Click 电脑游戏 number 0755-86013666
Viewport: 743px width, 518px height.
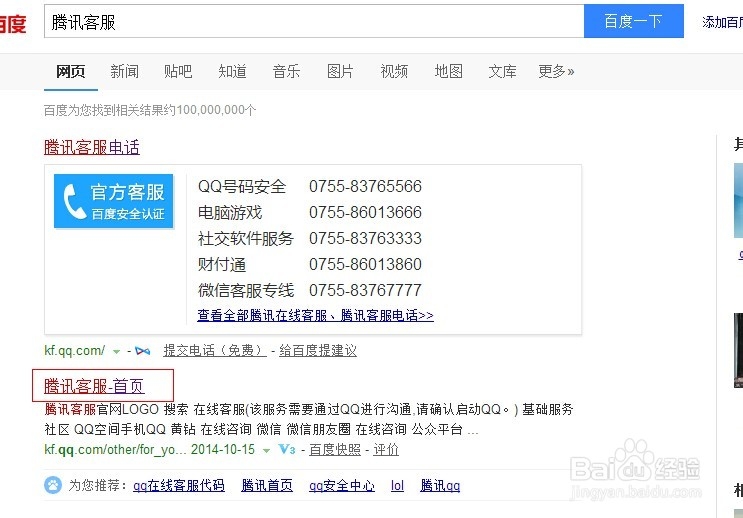pyautogui.click(x=365, y=212)
